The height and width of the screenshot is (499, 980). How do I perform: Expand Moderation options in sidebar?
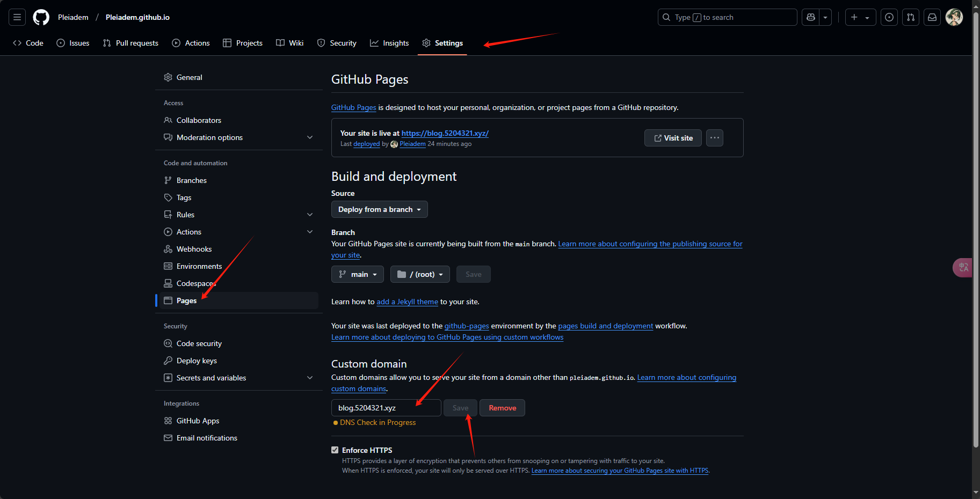310,137
